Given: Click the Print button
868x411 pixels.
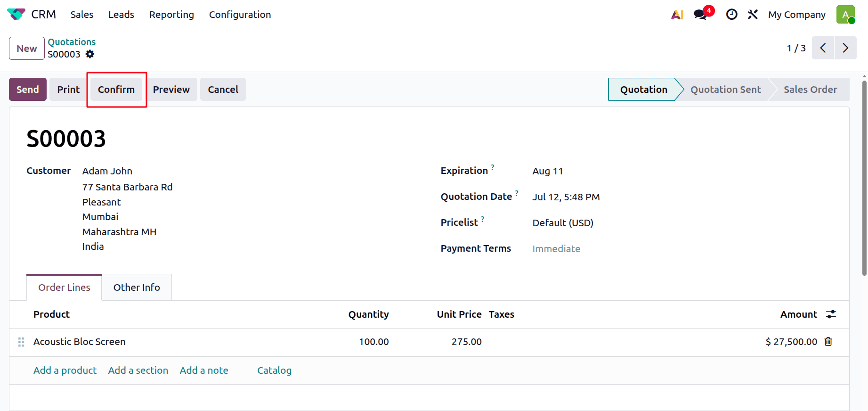Looking at the screenshot, I should pyautogui.click(x=68, y=89).
